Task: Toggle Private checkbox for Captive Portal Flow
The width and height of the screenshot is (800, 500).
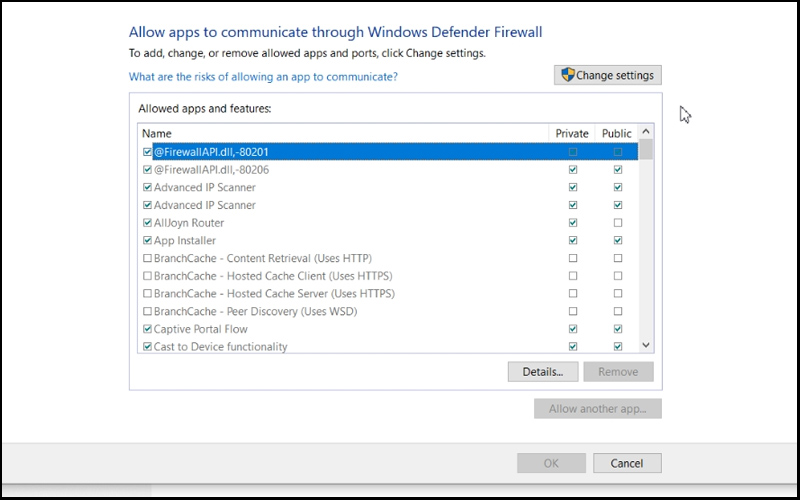Action: tap(573, 329)
